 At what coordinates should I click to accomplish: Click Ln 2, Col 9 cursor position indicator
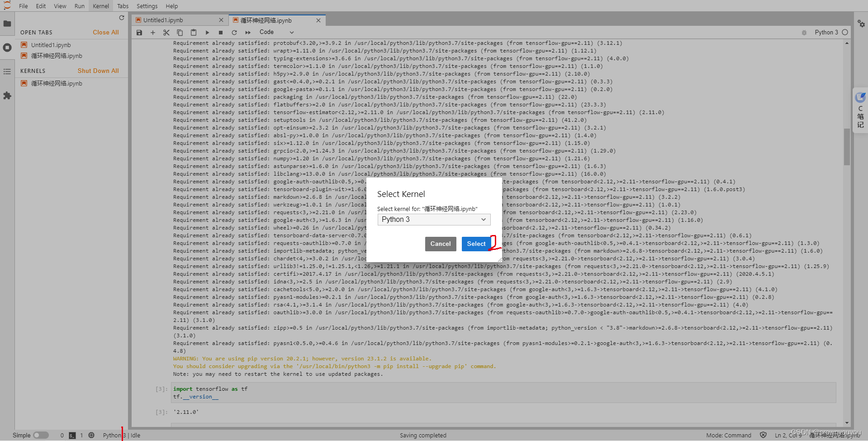(788, 436)
